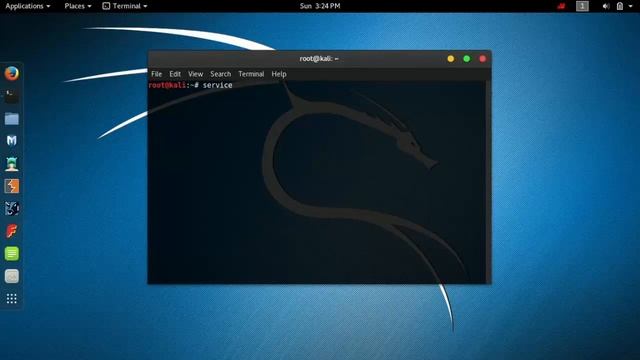
Task: Open Burp Suite from the dock
Action: 12,186
